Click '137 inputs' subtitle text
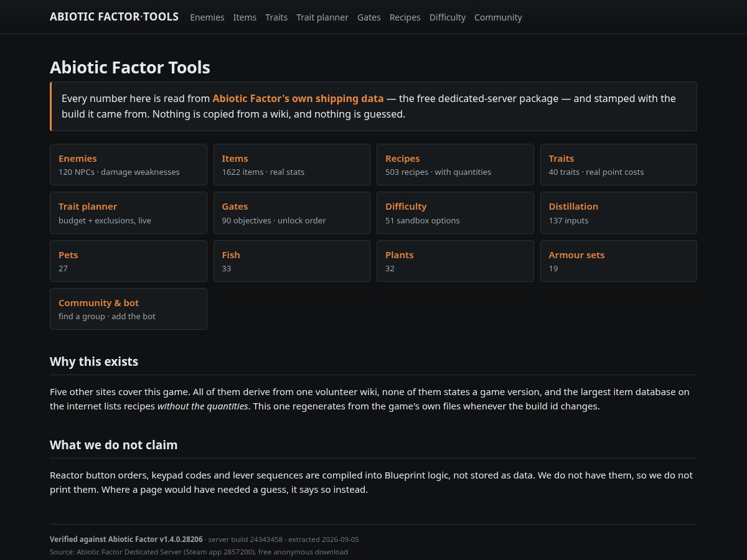The image size is (747, 560). pyautogui.click(x=568, y=221)
